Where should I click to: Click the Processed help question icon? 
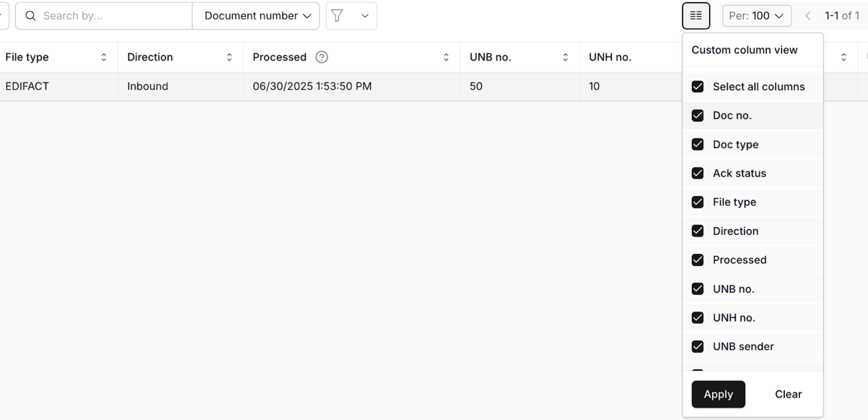[x=321, y=57]
